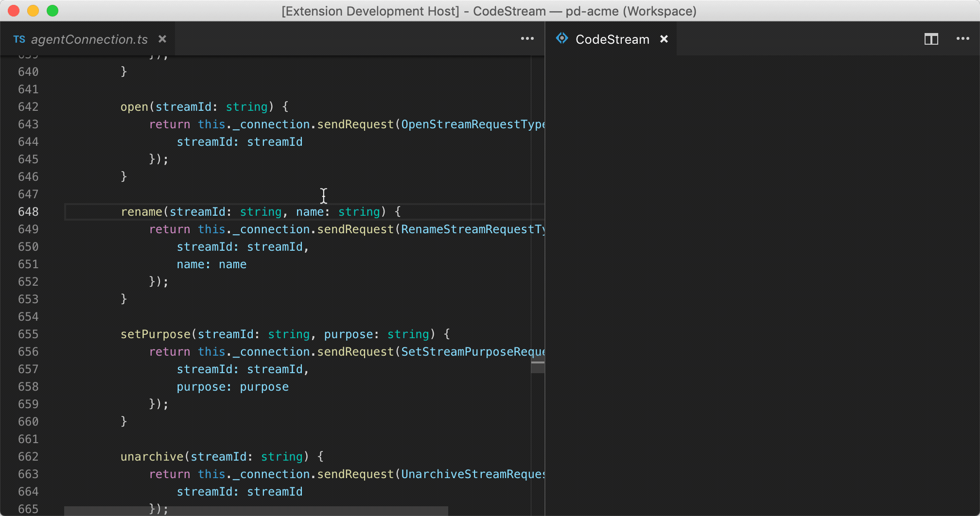Open the editor group's More Actions ellipsis
Viewport: 980px width, 516px height.
[x=527, y=38]
